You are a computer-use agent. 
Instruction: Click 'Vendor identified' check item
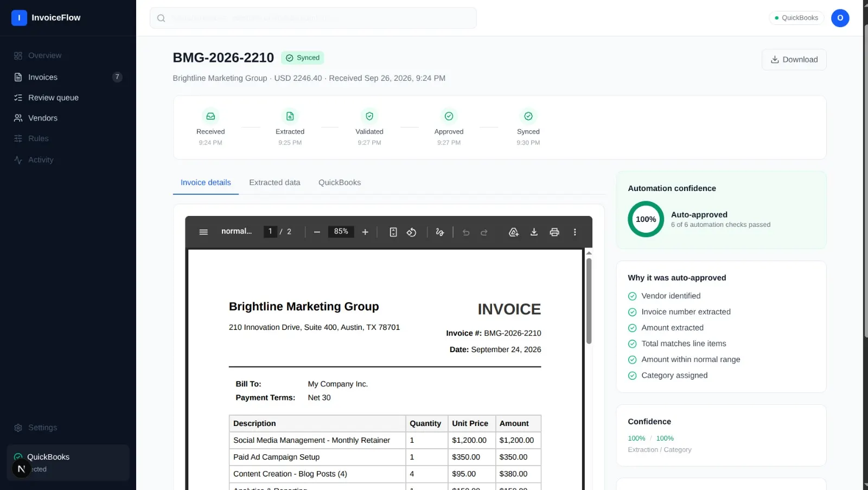click(x=664, y=296)
